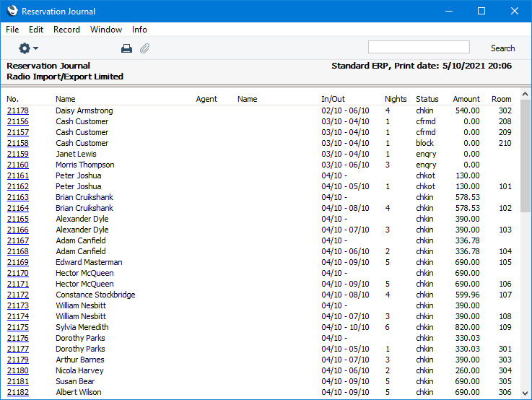
Task: Select the name Janet Lewis
Action: pyautogui.click(x=76, y=154)
